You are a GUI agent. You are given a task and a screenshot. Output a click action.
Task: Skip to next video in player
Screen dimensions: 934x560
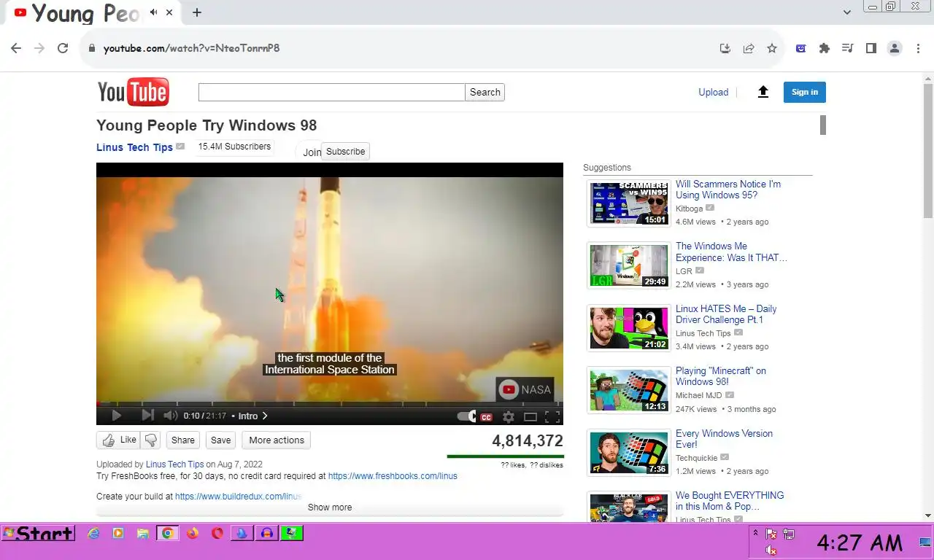[x=147, y=416]
